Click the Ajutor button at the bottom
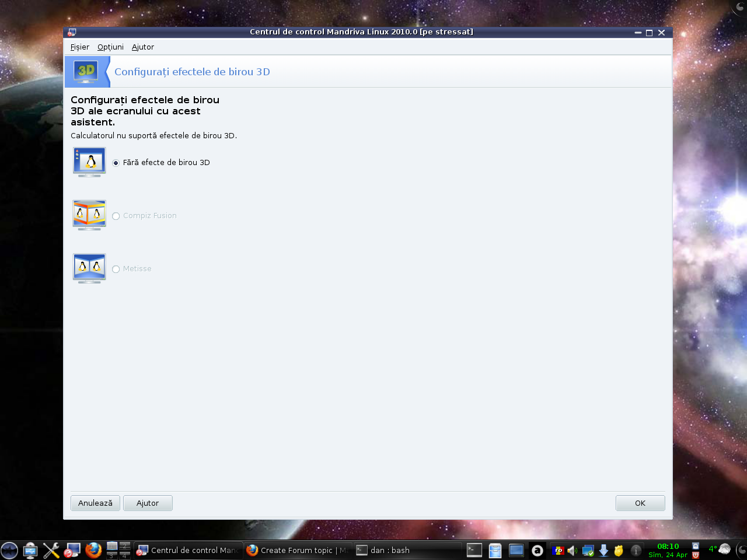747x560 pixels. (x=148, y=503)
